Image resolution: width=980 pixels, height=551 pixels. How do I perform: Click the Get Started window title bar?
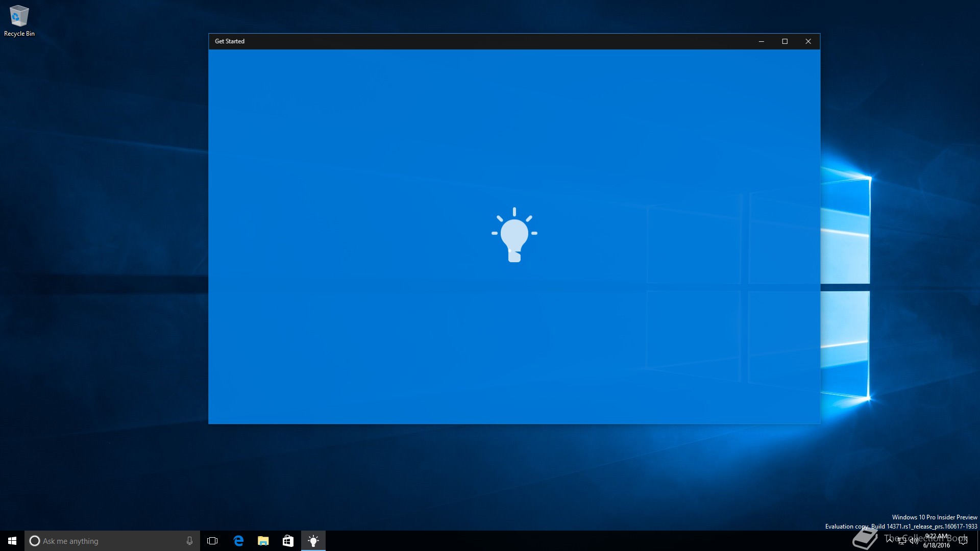click(x=459, y=41)
